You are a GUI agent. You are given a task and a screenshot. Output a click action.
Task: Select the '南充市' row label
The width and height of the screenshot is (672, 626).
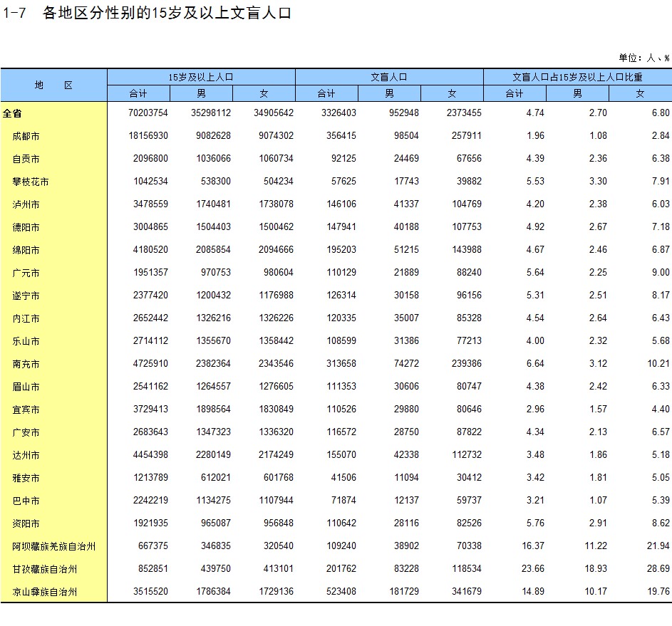pos(26,364)
